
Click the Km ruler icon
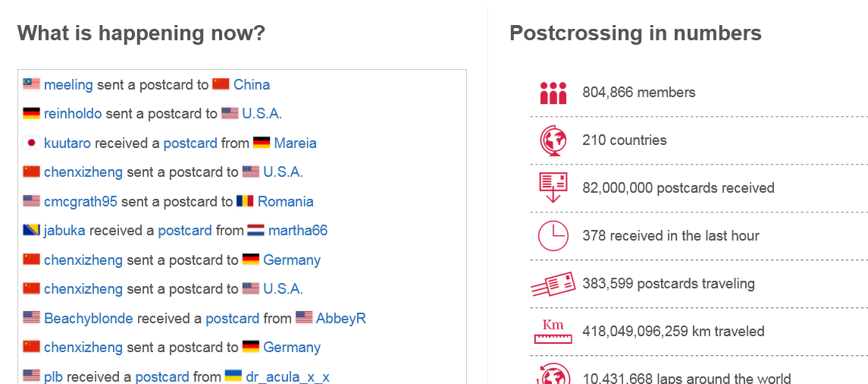(x=553, y=332)
